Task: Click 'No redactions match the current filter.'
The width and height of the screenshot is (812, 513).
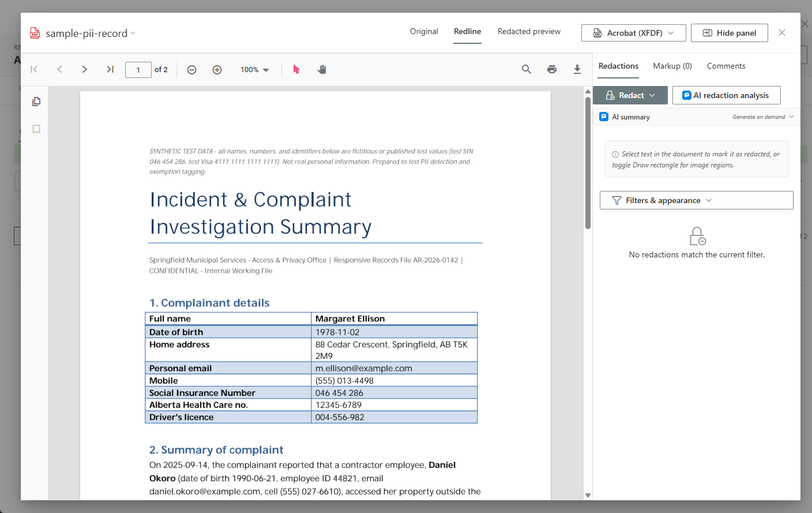Action: [x=697, y=254]
